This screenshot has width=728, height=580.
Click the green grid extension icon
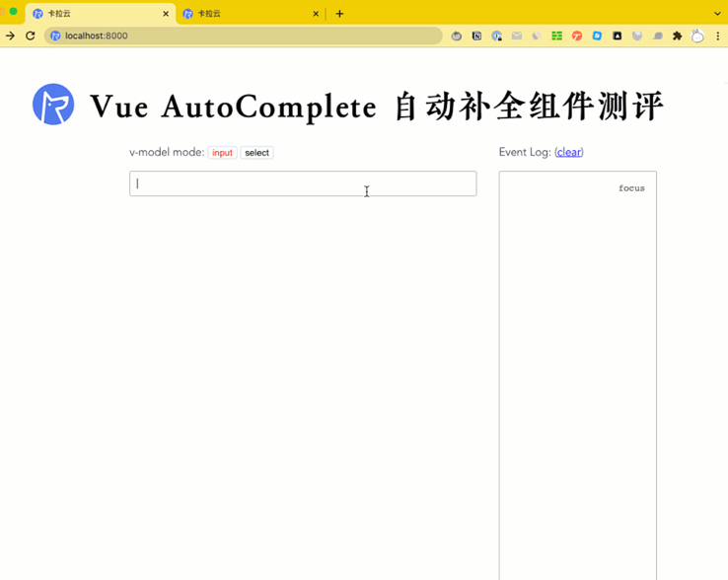[556, 36]
